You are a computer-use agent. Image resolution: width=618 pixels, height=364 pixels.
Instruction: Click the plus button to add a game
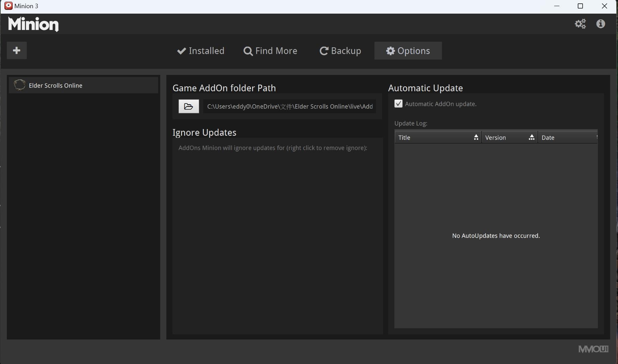[x=17, y=51]
